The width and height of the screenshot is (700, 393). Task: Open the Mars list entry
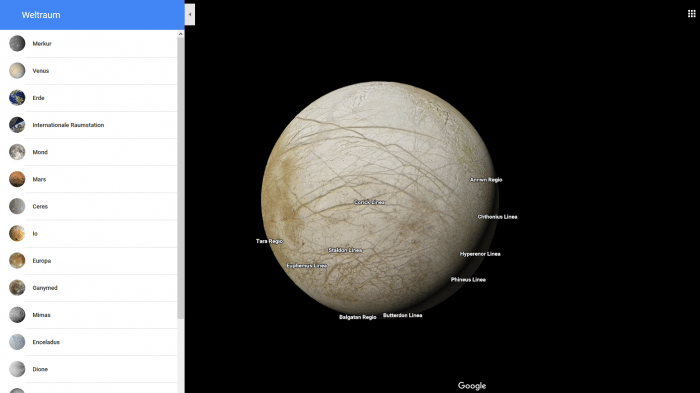point(88,179)
